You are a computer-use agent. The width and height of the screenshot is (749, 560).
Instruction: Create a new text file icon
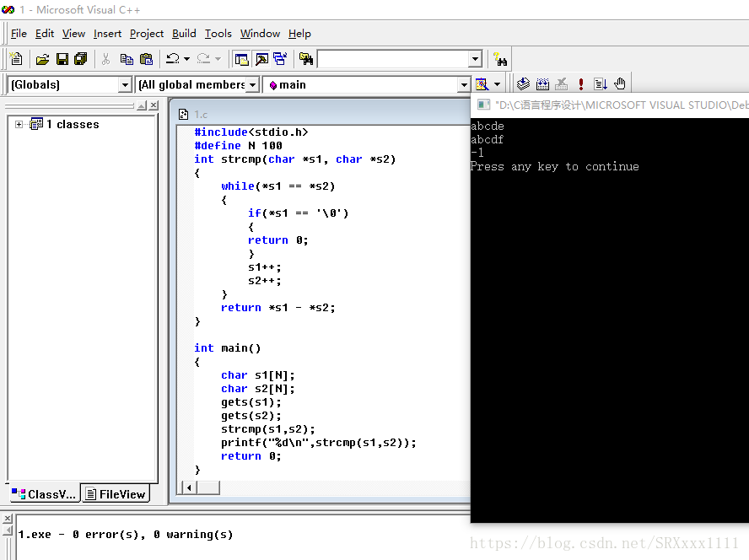tap(16, 59)
